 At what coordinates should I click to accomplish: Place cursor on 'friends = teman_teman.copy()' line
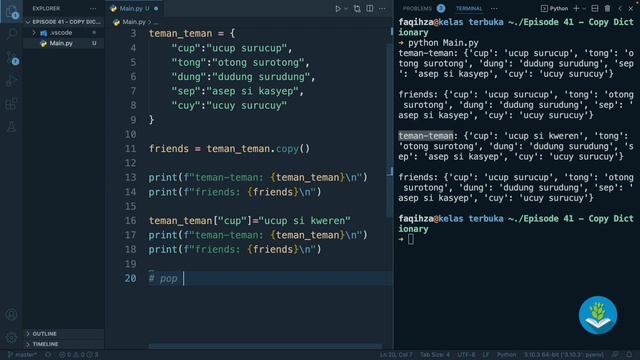tap(229, 149)
